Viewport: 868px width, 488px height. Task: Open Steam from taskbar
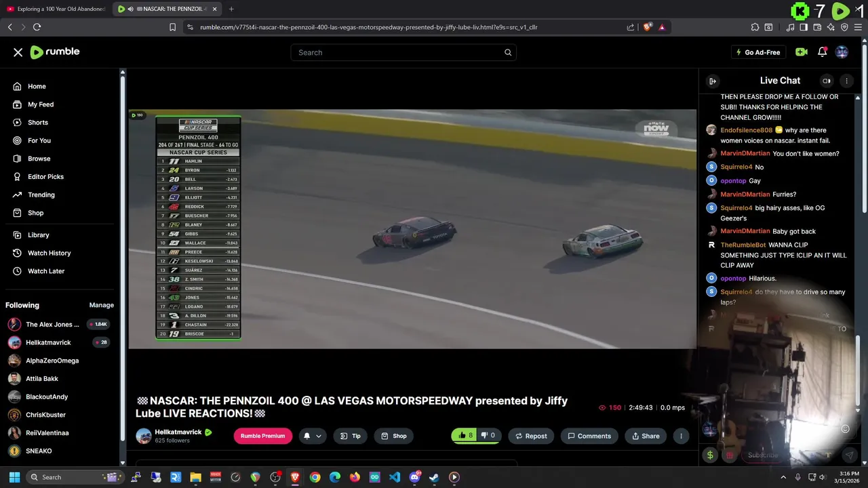[x=435, y=477]
